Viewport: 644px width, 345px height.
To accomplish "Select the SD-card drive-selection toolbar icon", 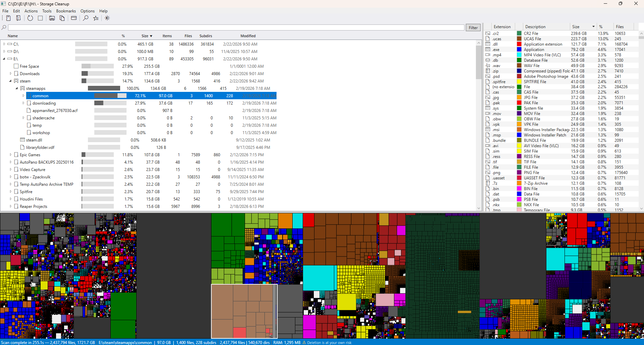I will click(x=8, y=18).
